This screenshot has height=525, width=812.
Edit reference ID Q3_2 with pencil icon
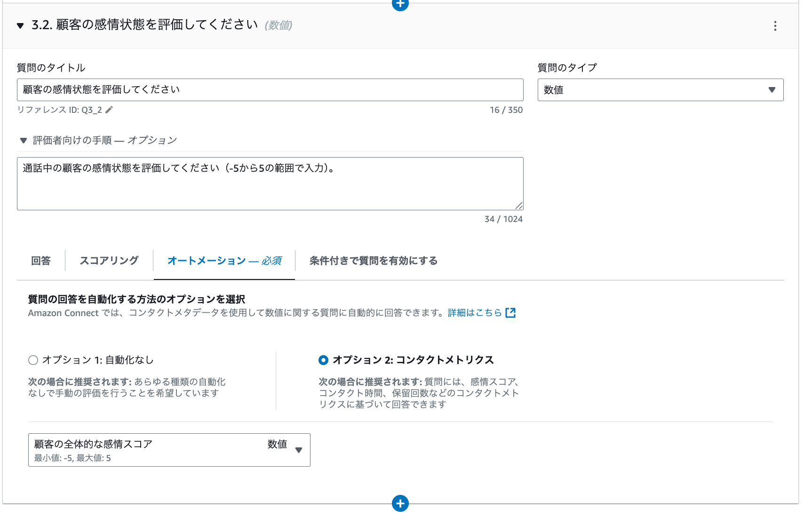[109, 110]
